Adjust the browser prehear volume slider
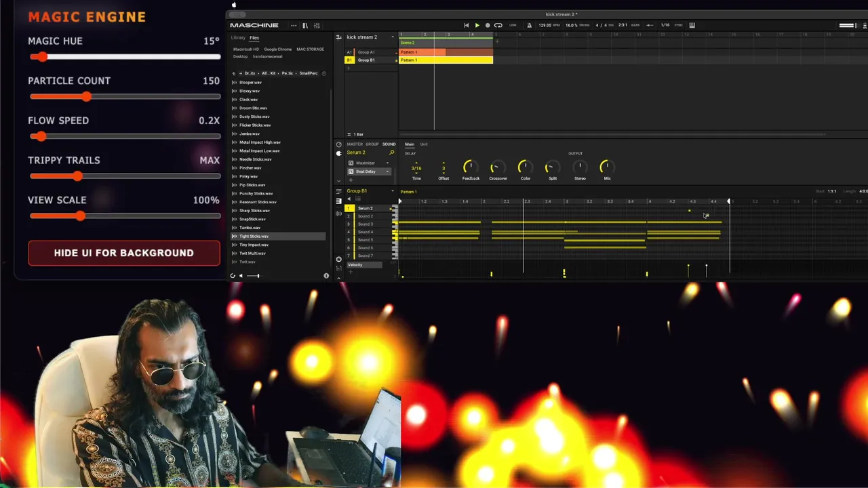This screenshot has height=488, width=868. click(x=253, y=276)
